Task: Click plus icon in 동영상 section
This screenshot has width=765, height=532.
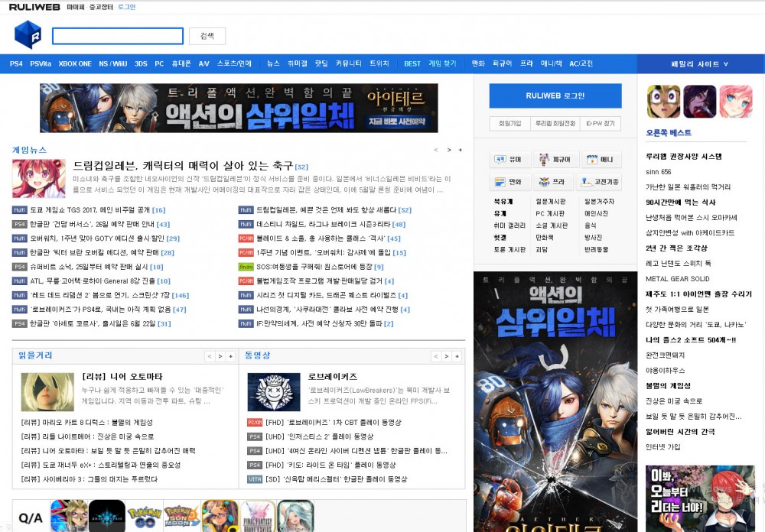Action: pyautogui.click(x=457, y=356)
